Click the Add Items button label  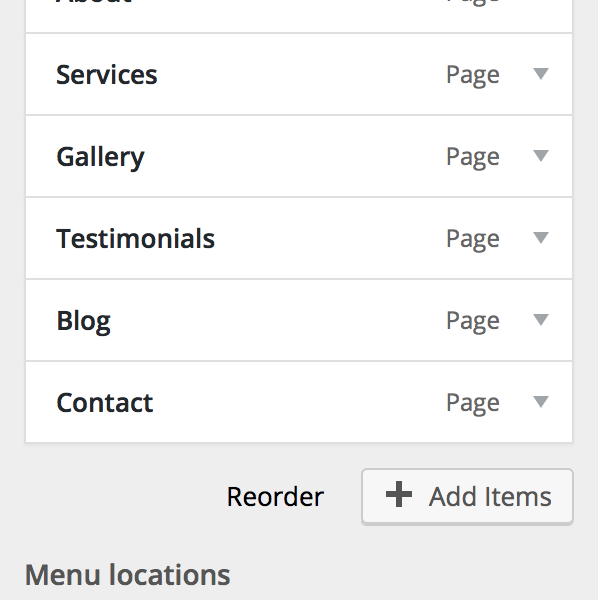[x=490, y=497]
